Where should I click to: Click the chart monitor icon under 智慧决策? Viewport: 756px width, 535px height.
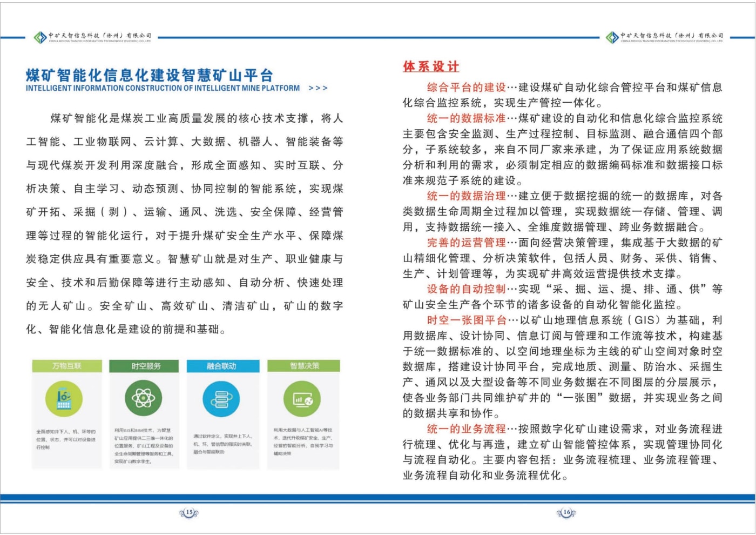[302, 399]
